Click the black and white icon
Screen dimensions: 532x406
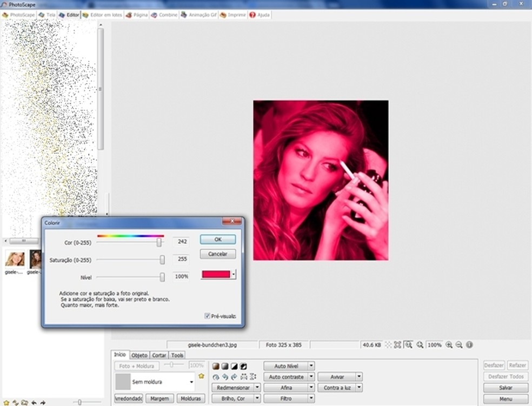[x=234, y=366]
